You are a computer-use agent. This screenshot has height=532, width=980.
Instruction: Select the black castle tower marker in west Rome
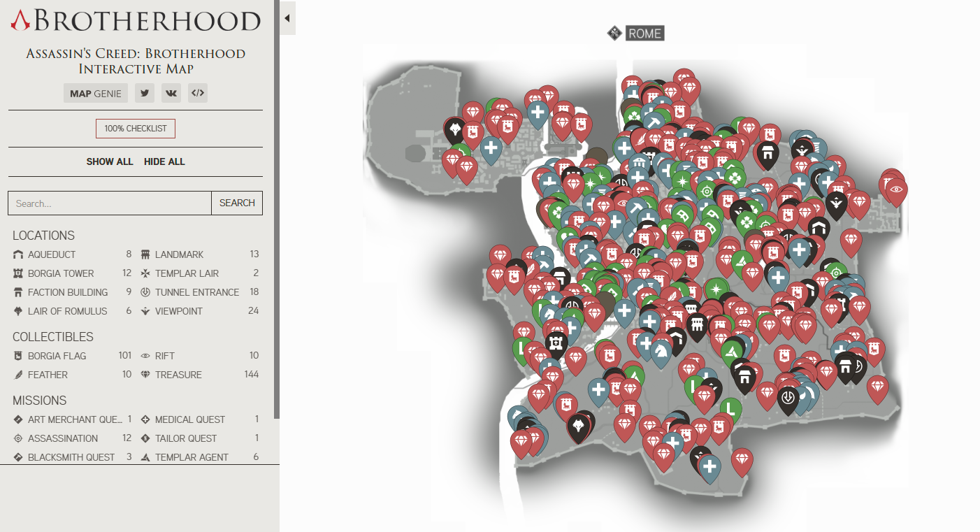556,343
